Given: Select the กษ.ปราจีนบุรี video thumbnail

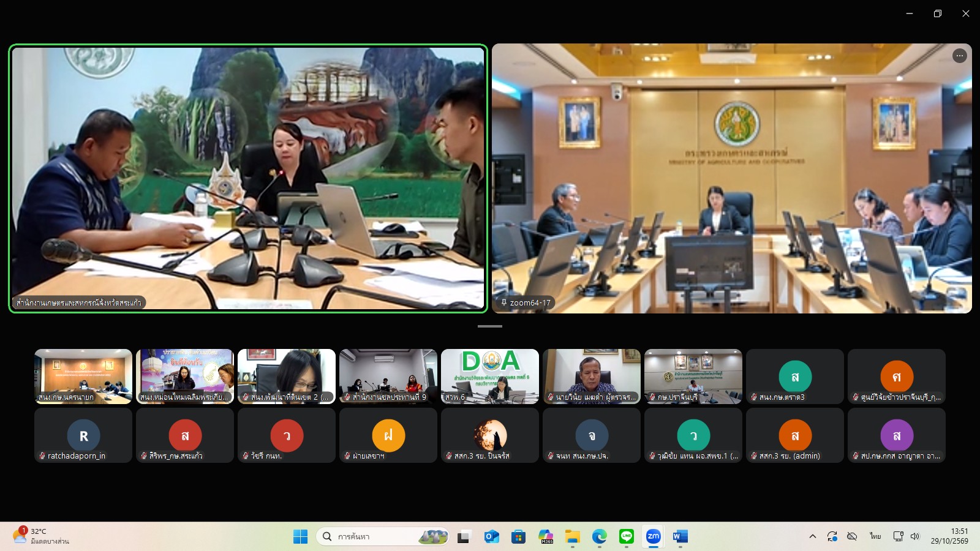Looking at the screenshot, I should 693,377.
